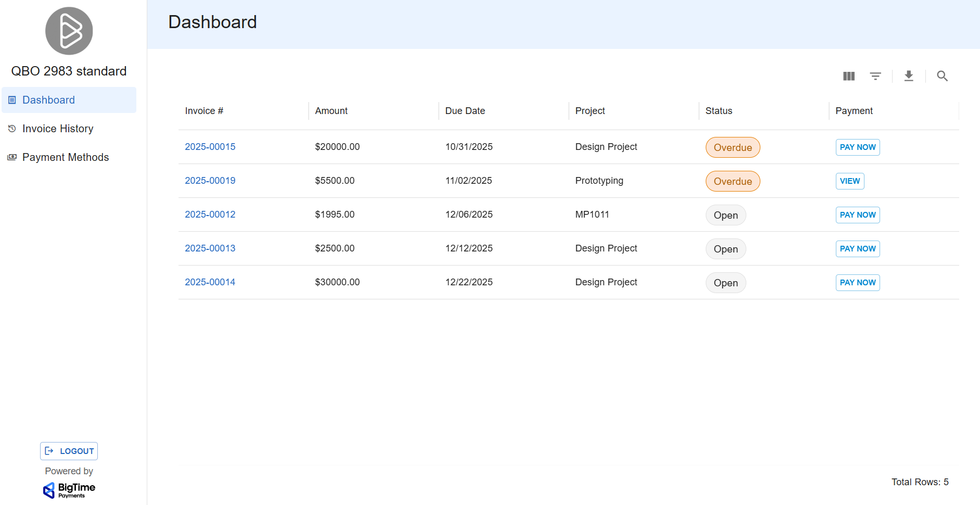View payment for invoice 2025-00019

coord(849,181)
